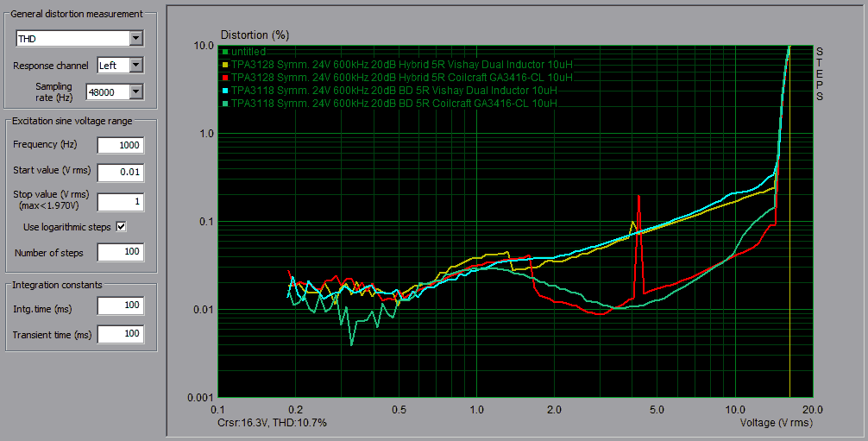Click the vertical STEPS label on graph
This screenshot has width=868, height=441.
point(820,73)
